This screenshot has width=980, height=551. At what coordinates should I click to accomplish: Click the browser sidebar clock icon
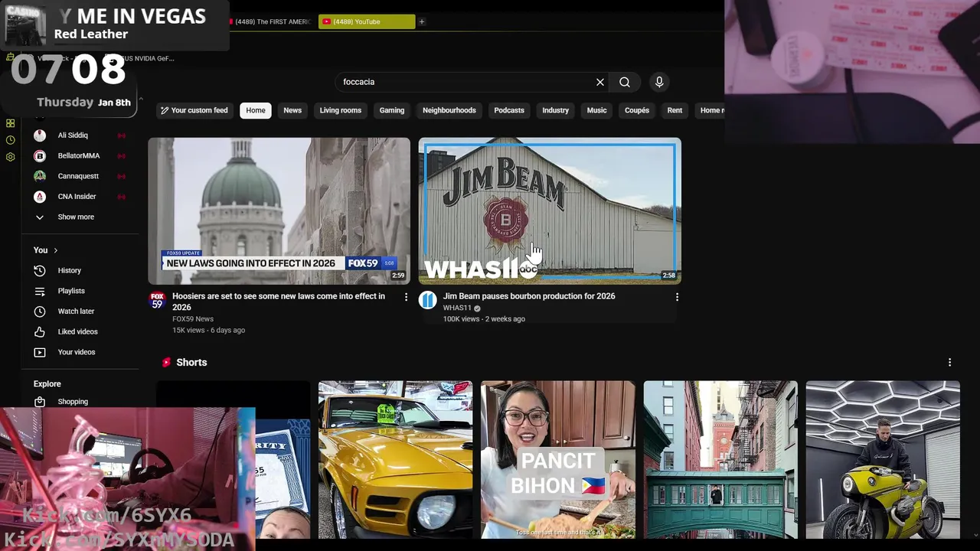(x=10, y=140)
